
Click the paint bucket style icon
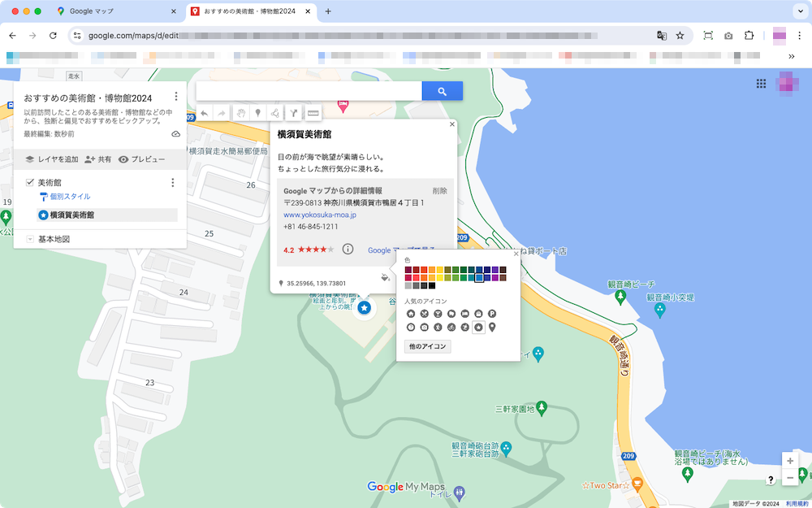click(x=385, y=277)
